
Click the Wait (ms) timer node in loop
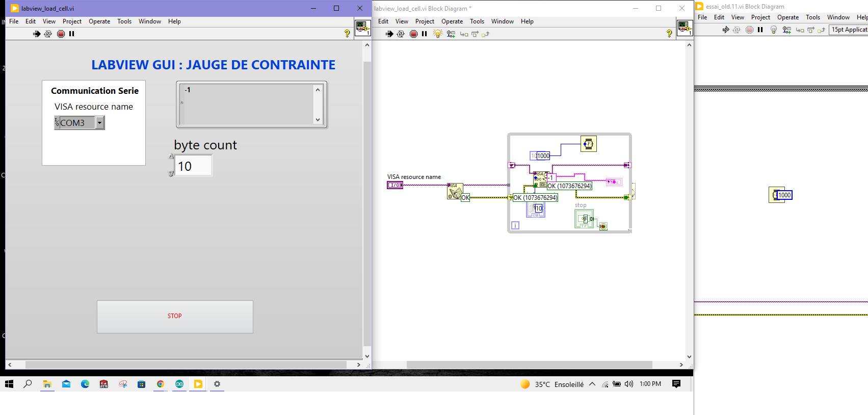589,144
